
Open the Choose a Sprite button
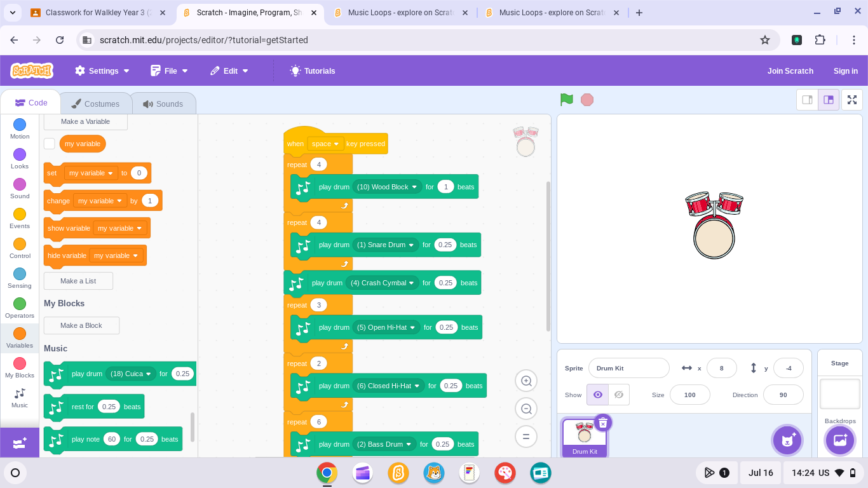pos(788,440)
